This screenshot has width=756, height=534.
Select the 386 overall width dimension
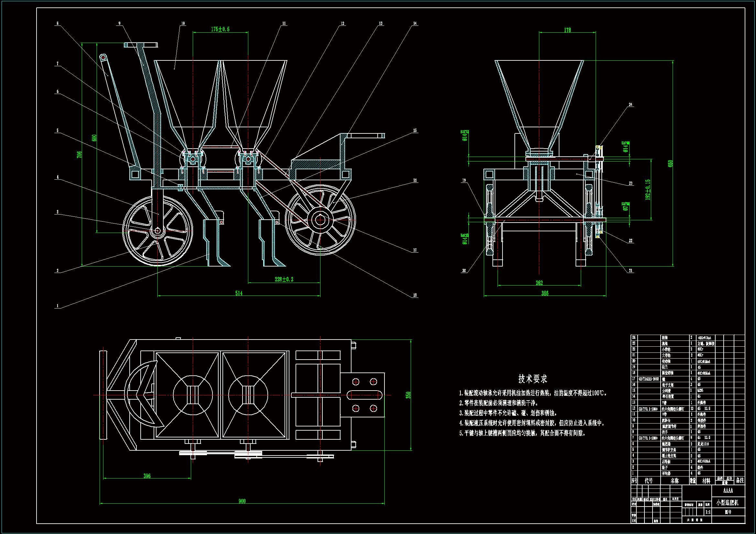click(x=545, y=293)
